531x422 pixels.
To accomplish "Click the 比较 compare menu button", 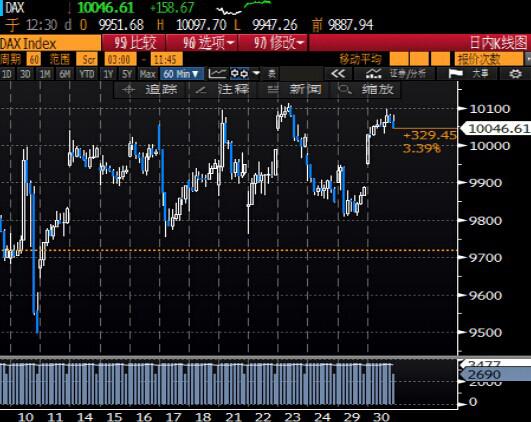I will 134,43.
